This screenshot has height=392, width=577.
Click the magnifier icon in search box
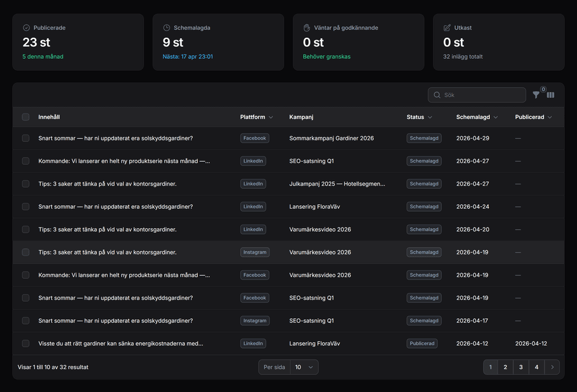click(x=436, y=95)
